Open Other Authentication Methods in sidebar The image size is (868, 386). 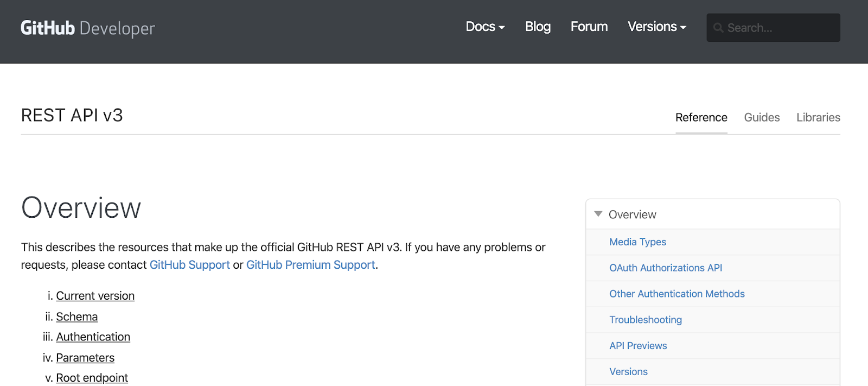677,294
